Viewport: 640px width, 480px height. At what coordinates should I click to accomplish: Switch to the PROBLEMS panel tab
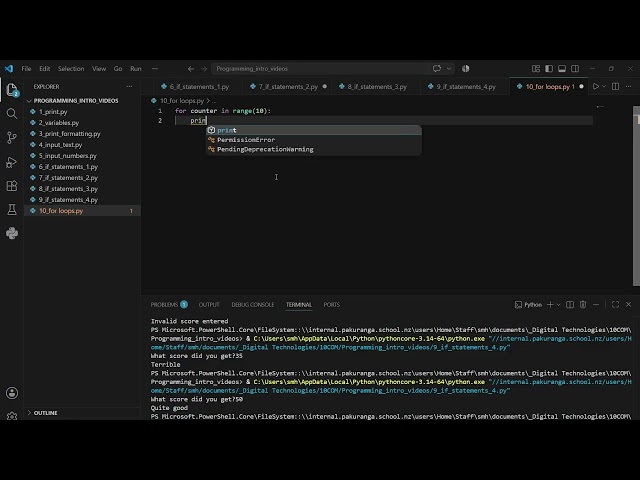[169, 304]
